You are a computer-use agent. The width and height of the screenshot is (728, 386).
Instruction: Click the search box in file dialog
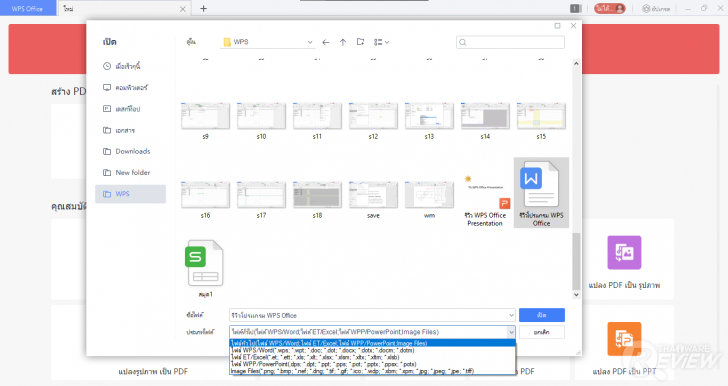[510, 42]
